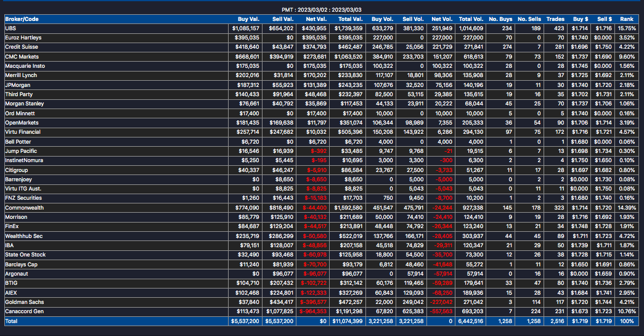Image resolution: width=644 pixels, height=336 pixels.
Task: Select the Credit Suisse broker name
Action: (22, 47)
